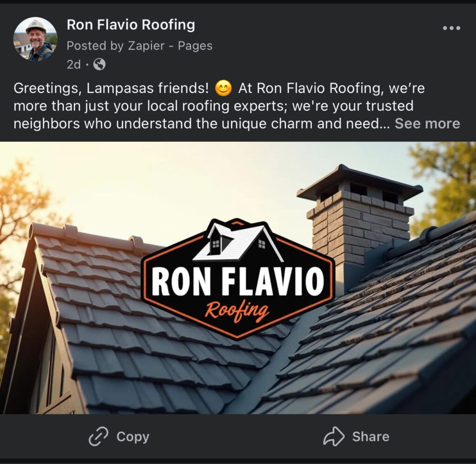Image resolution: width=476 pixels, height=464 pixels.
Task: Click the Zapier link in byline
Action: [x=146, y=46]
